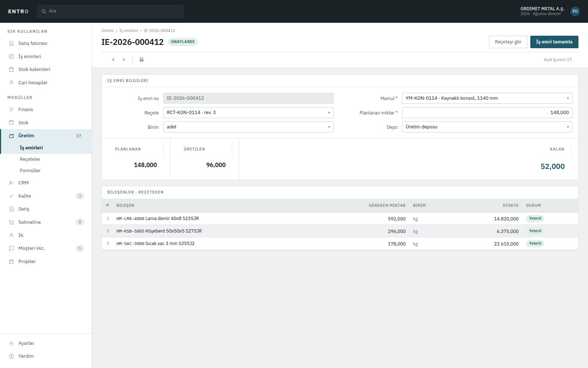
Task: Open user avatar EU menu
Action: (x=575, y=11)
